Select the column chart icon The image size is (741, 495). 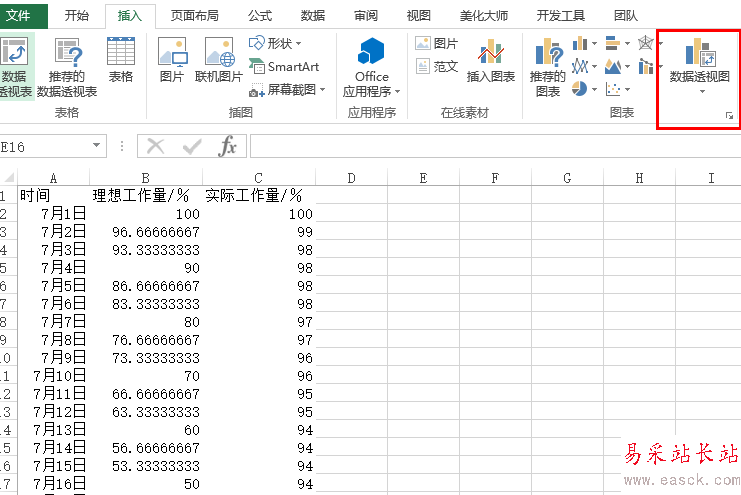(x=580, y=43)
